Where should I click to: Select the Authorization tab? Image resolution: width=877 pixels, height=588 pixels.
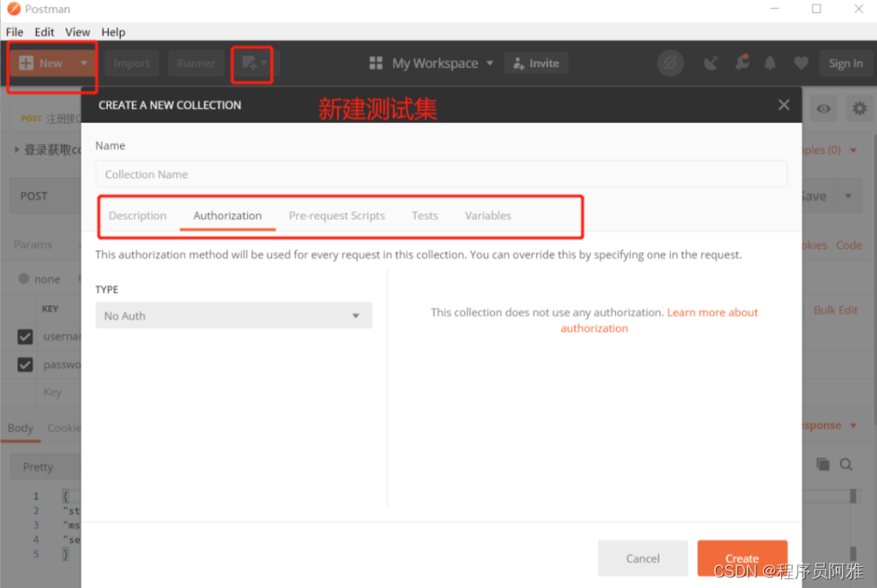coord(228,216)
